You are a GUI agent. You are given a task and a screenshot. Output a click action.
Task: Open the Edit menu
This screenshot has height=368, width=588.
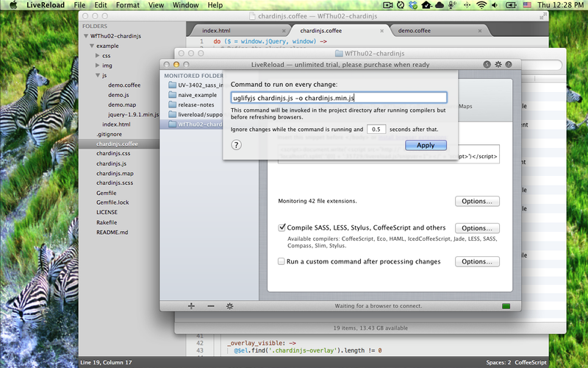101,5
